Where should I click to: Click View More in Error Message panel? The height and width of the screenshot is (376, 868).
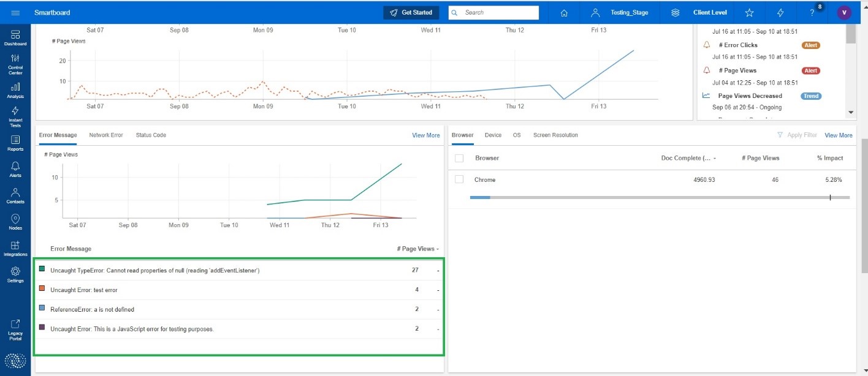click(426, 135)
